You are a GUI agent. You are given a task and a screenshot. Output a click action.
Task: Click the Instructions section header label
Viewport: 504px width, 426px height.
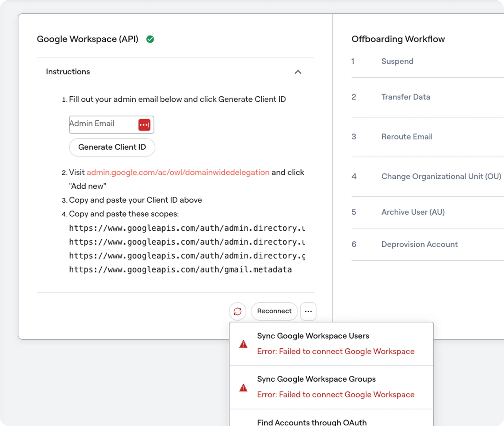[x=68, y=72]
